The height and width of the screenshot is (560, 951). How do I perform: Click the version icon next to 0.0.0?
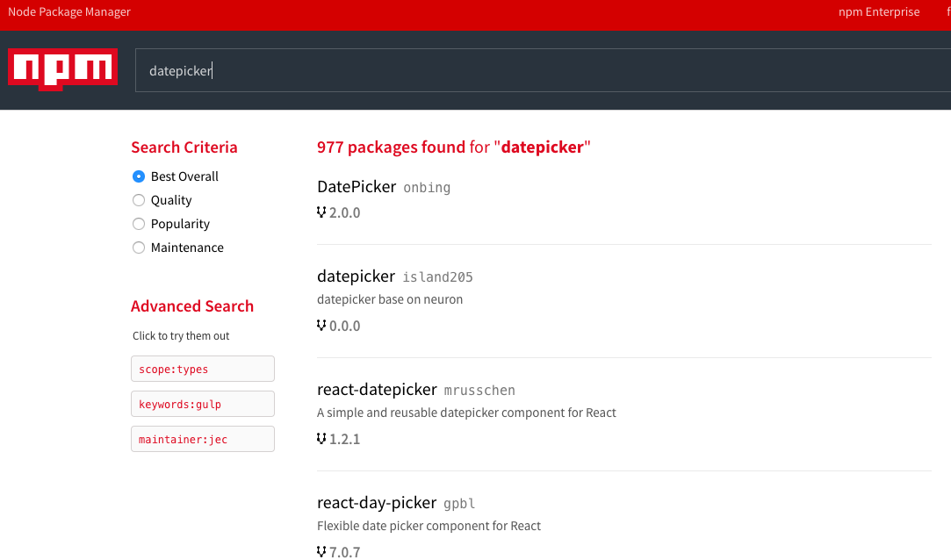click(x=321, y=326)
